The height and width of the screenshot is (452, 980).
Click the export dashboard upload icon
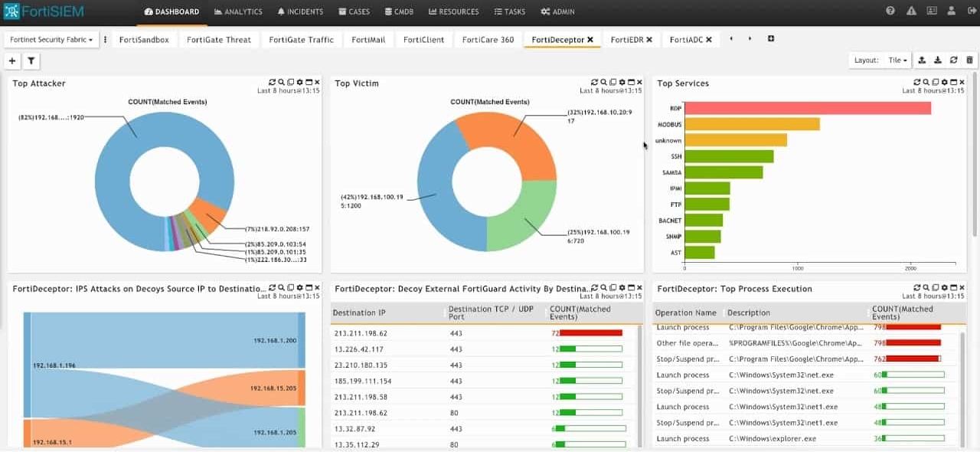pyautogui.click(x=922, y=60)
